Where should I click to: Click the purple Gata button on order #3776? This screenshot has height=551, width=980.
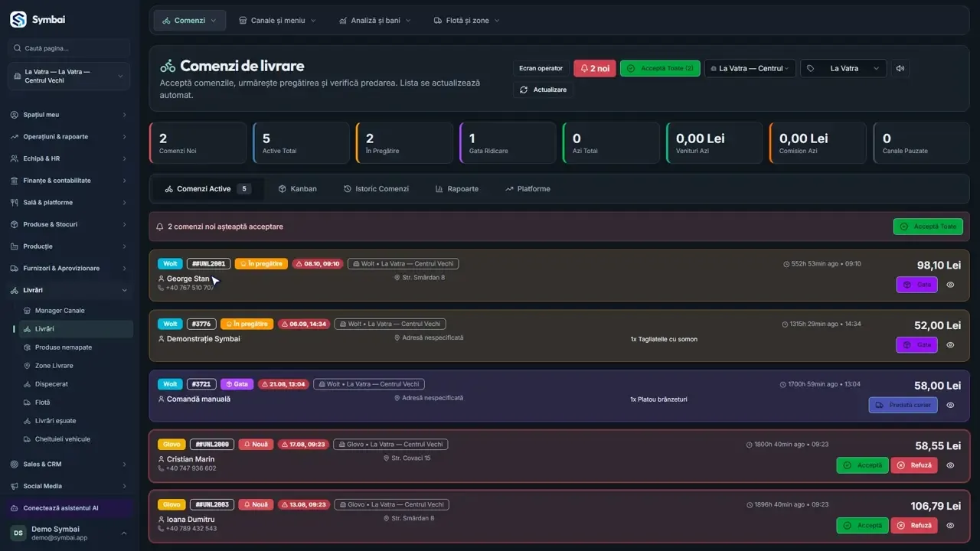tap(916, 344)
